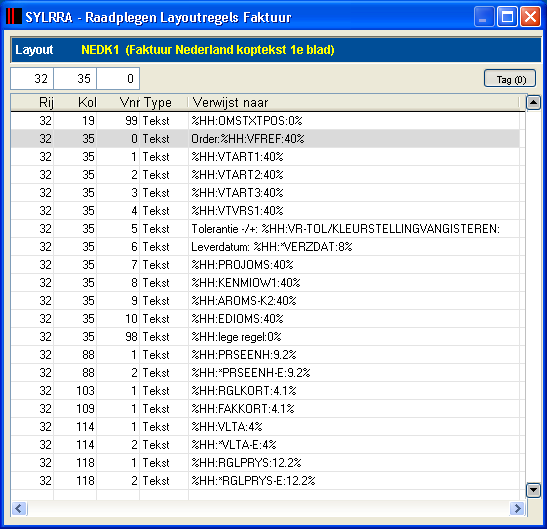
Task: Click the Vnr input field showing 0
Action: click(118, 79)
